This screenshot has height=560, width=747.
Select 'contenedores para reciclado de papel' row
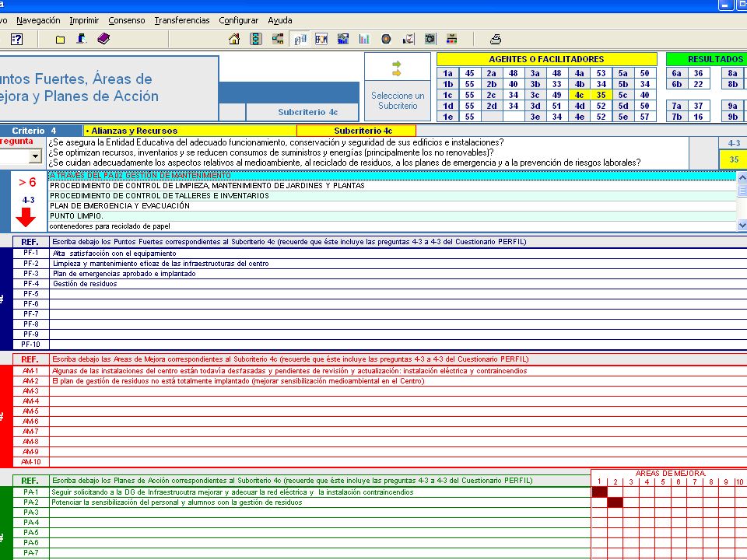tap(391, 226)
